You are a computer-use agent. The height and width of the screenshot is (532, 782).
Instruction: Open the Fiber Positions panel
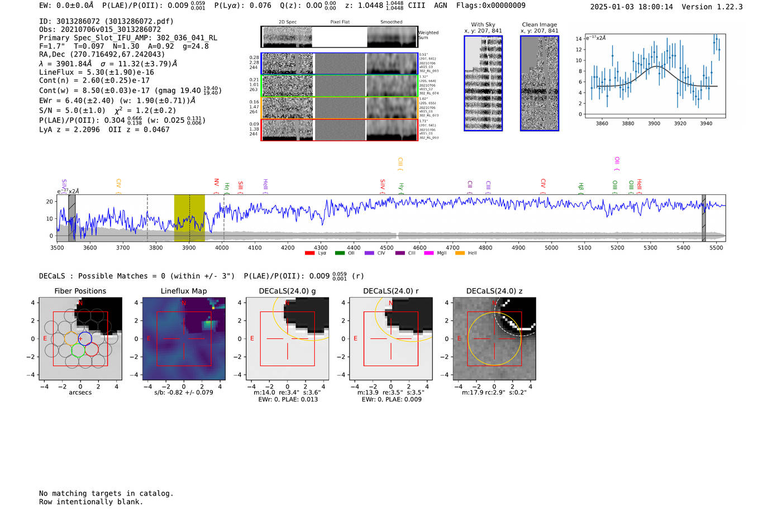(x=80, y=339)
